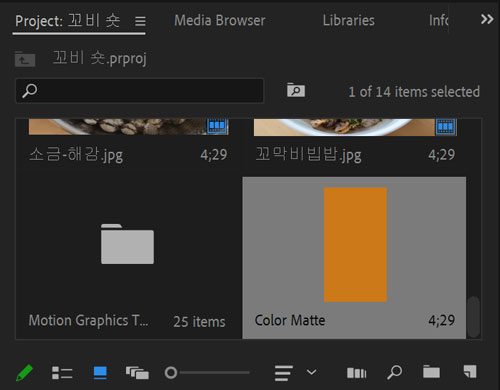Click the film strip badge on 꼬막비빔밥.jpg
This screenshot has width=500, height=390.
(446, 127)
